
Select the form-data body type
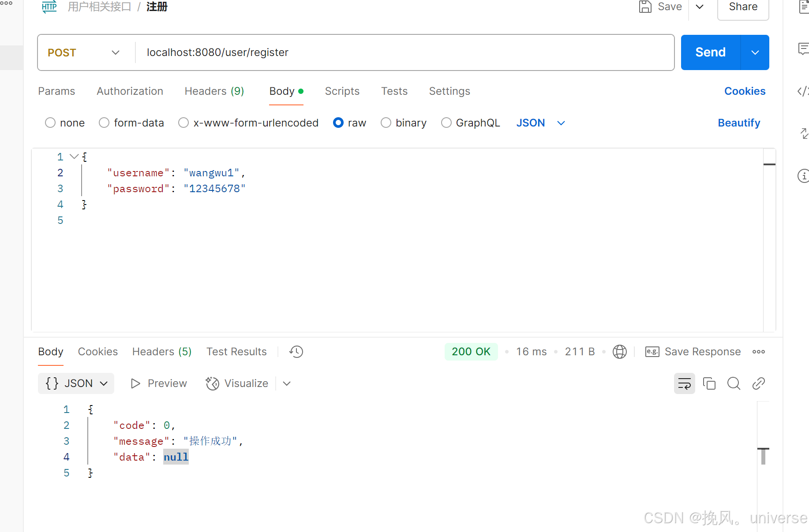[104, 123]
